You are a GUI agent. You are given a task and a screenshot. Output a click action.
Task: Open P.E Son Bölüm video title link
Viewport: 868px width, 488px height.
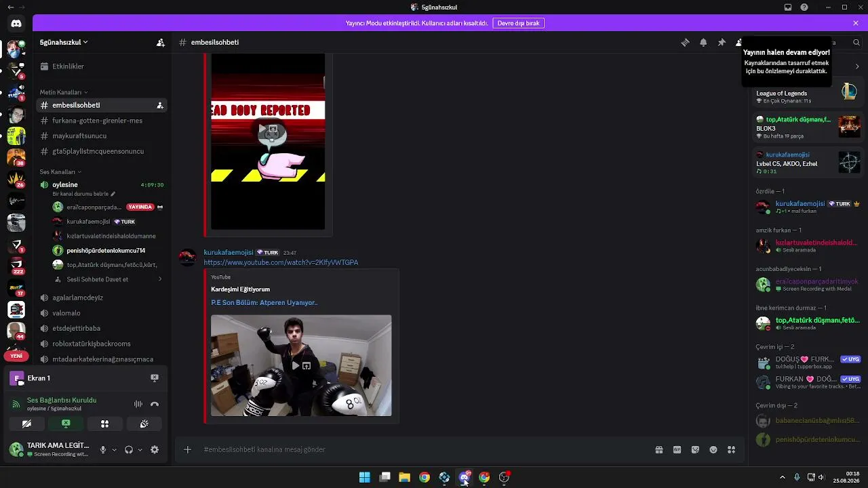(x=264, y=303)
